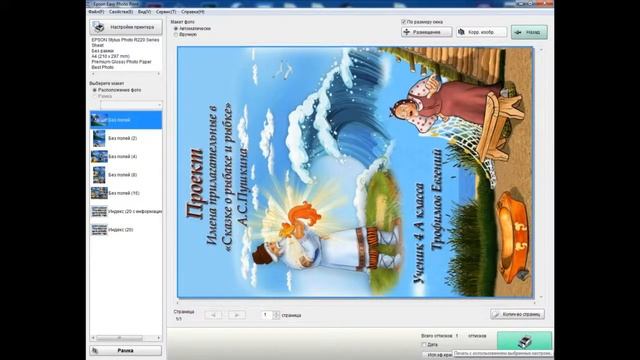This screenshot has width=640, height=360.
Task: Click the Размещение button
Action: click(x=427, y=32)
